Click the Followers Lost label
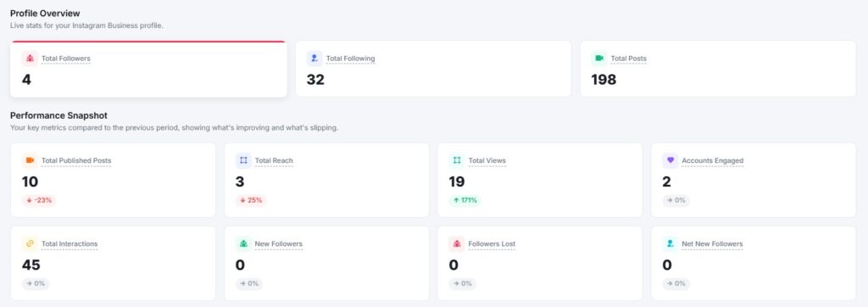The width and height of the screenshot is (868, 307). pos(492,244)
